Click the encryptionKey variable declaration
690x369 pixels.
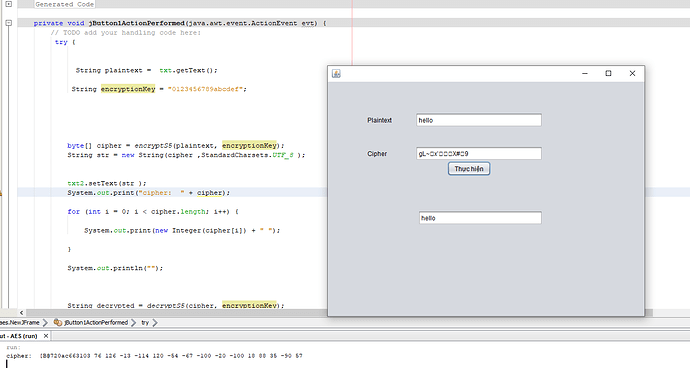128,89
